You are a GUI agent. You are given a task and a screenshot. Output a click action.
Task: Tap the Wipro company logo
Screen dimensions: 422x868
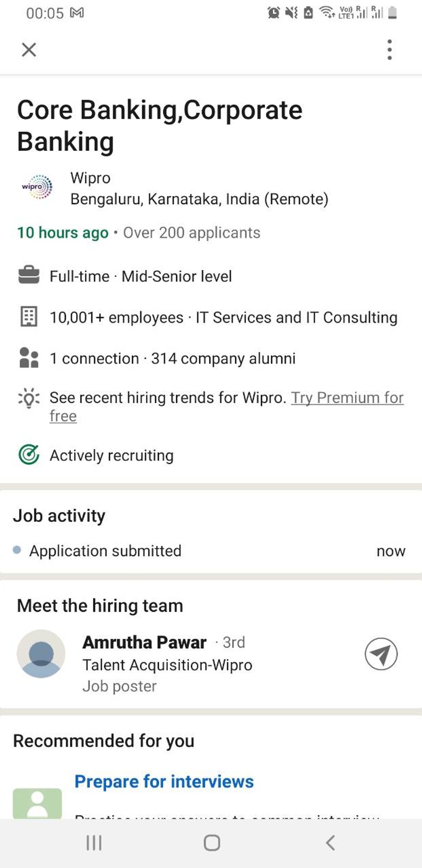tap(37, 186)
